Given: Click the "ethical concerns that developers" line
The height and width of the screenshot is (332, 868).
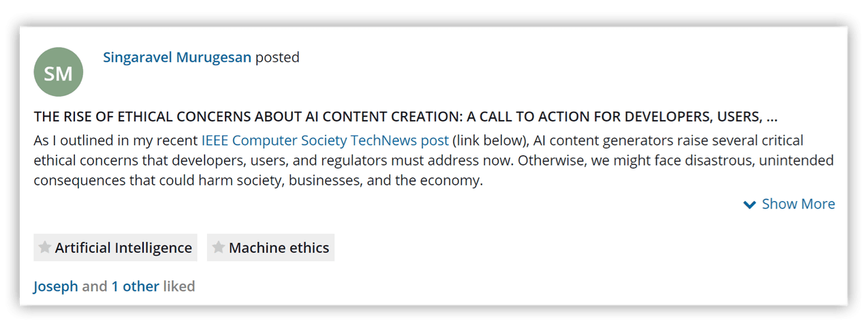Looking at the screenshot, I should [x=273, y=161].
